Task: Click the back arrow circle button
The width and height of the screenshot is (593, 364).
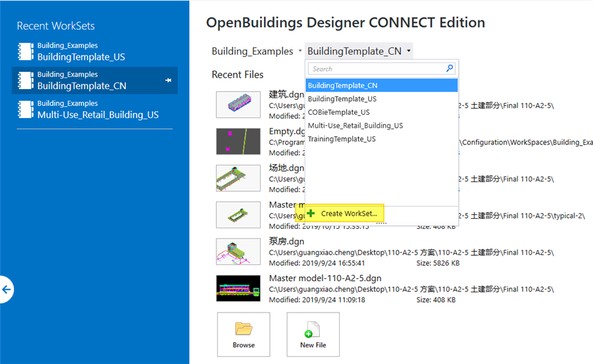Action: click(6, 289)
